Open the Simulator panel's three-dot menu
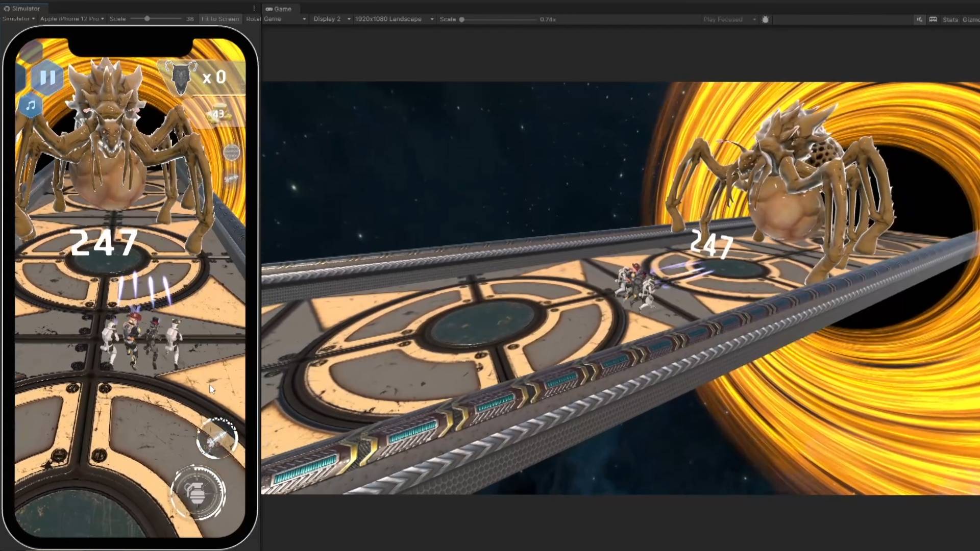This screenshot has height=551, width=980. [x=254, y=9]
